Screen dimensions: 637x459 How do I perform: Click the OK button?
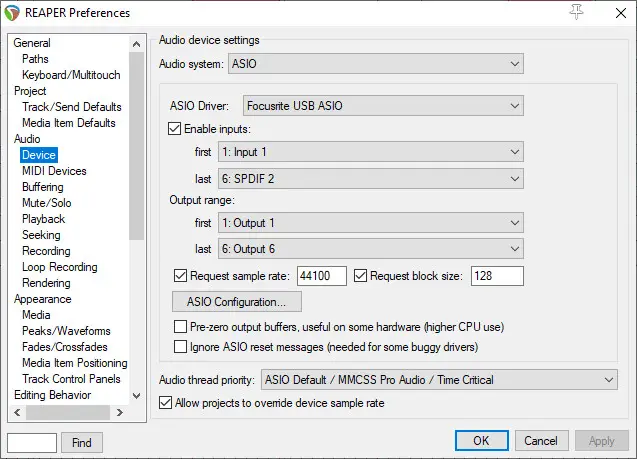tap(481, 441)
